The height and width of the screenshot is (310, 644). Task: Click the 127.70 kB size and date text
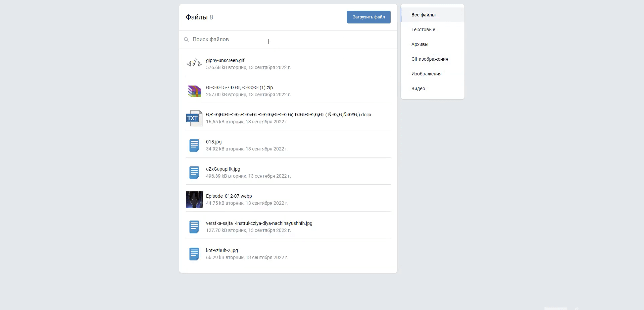(x=248, y=230)
